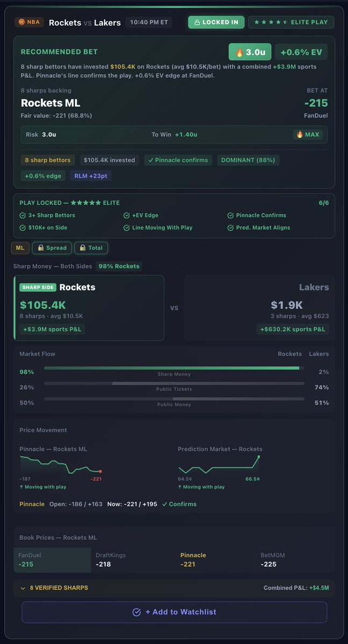
Task: Toggle the Line Moving With Play check
Action: pos(127,228)
